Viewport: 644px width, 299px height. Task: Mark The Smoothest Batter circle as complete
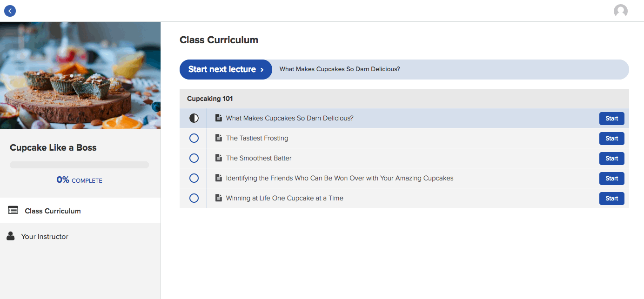(x=194, y=158)
